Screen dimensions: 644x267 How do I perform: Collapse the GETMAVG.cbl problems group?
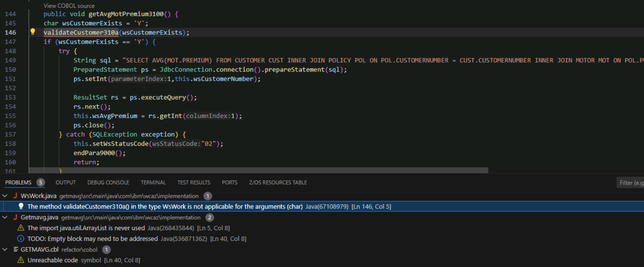[5, 249]
